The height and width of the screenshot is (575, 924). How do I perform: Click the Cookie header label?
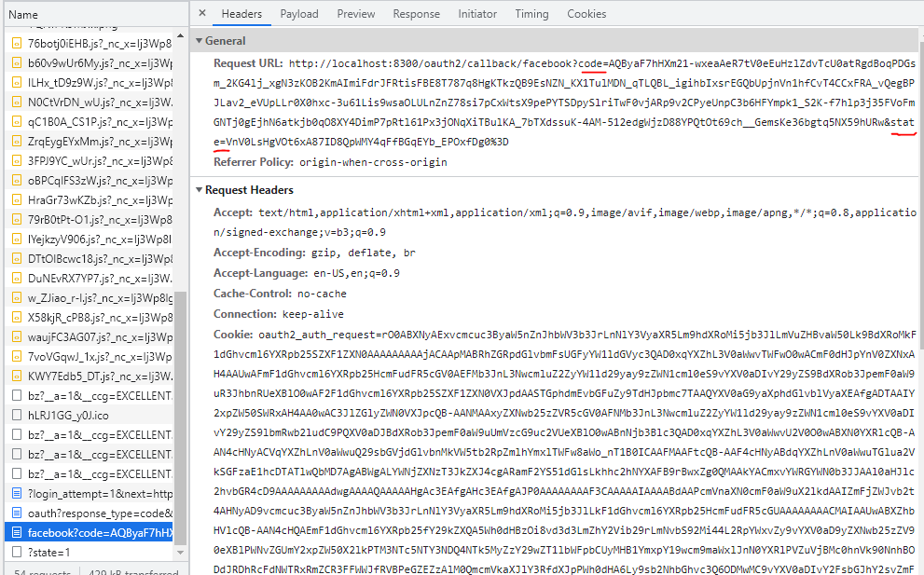(x=233, y=334)
